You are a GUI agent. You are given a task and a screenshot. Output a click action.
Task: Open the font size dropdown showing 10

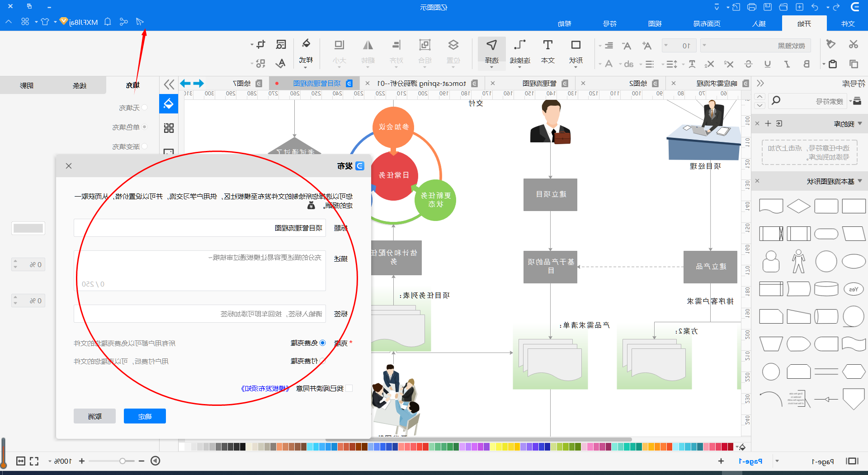pyautogui.click(x=679, y=46)
